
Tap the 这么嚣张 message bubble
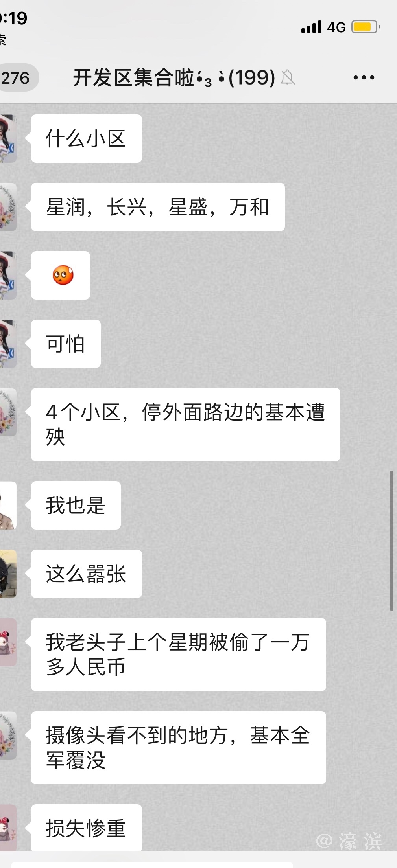[86, 574]
